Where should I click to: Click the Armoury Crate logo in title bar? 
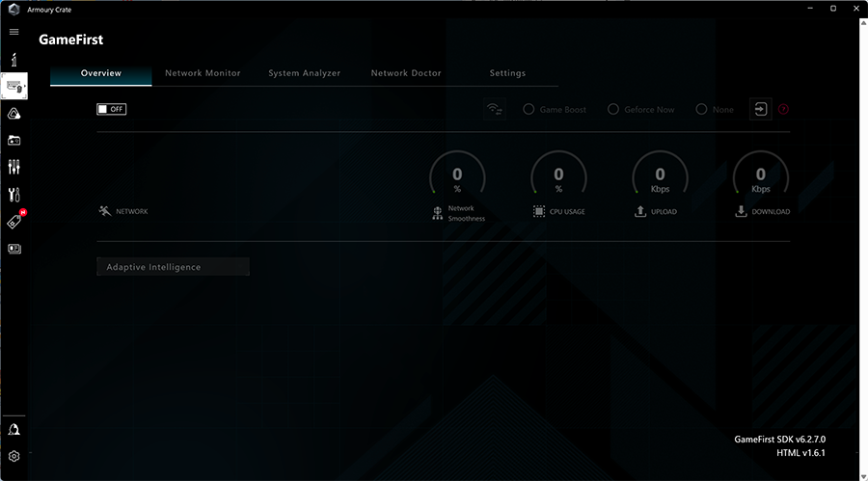(x=14, y=10)
